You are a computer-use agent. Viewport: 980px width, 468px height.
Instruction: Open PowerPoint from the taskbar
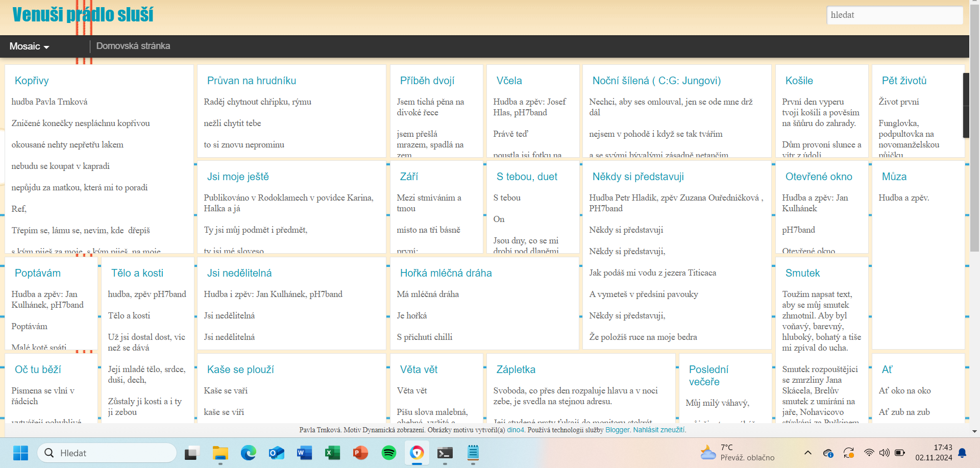tap(361, 453)
